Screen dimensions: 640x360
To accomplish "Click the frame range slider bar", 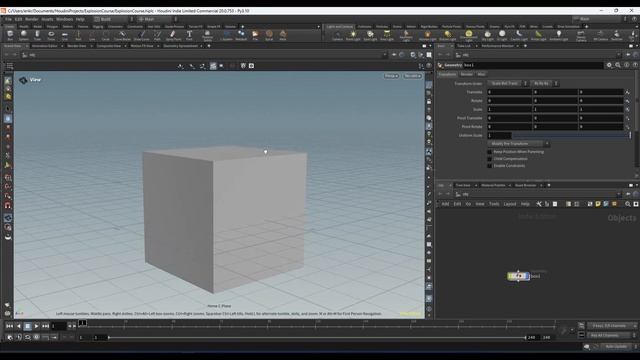I will [317, 338].
